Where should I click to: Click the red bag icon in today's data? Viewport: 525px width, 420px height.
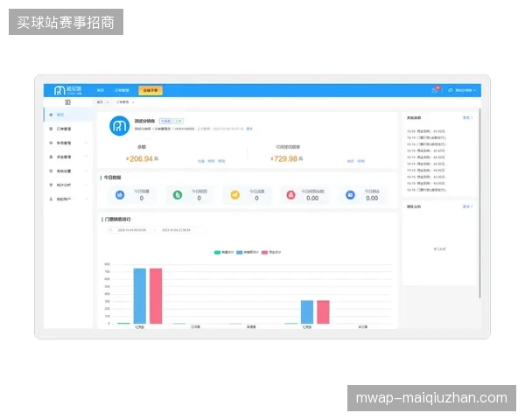click(x=291, y=194)
